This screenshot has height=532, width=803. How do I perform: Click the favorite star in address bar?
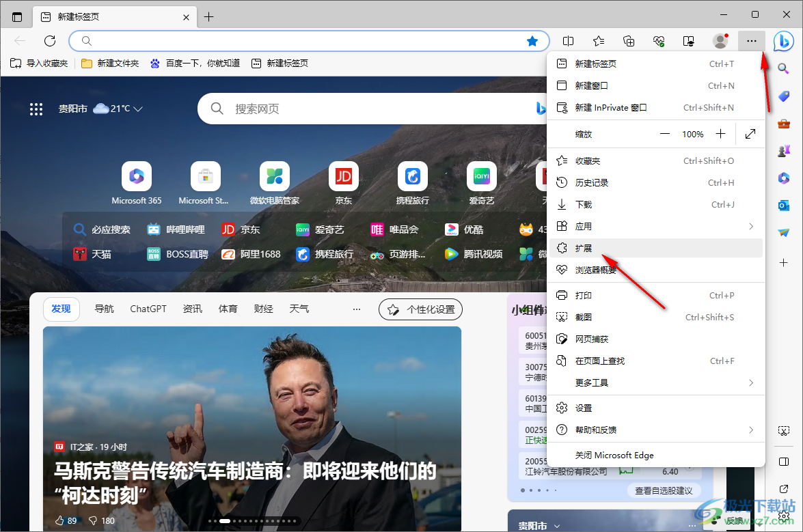tap(532, 41)
